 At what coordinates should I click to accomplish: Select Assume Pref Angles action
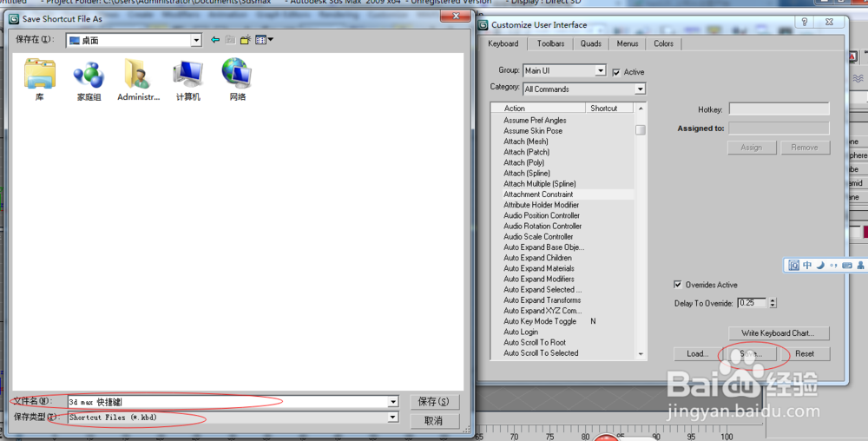535,120
